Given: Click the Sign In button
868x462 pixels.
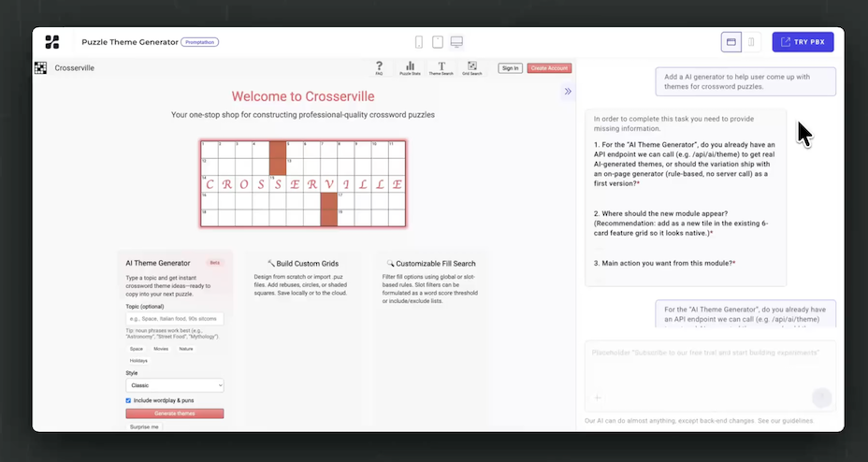Looking at the screenshot, I should coord(510,68).
